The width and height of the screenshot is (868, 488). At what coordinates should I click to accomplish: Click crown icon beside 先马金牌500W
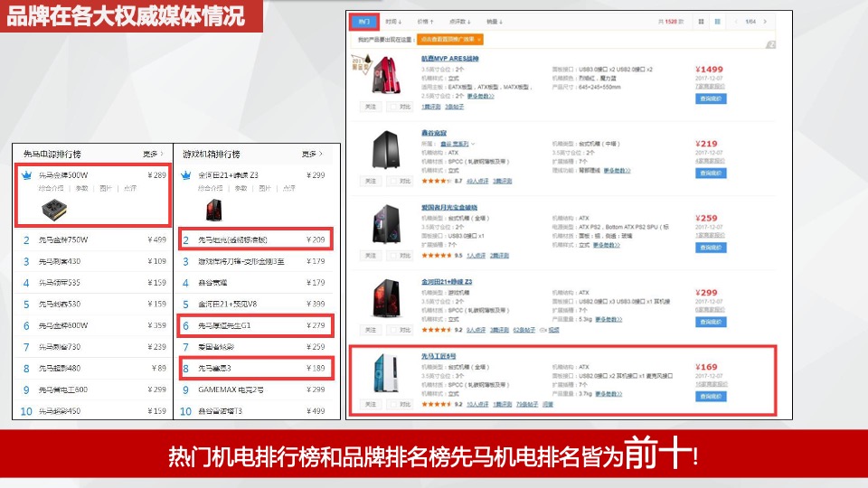pos(26,175)
